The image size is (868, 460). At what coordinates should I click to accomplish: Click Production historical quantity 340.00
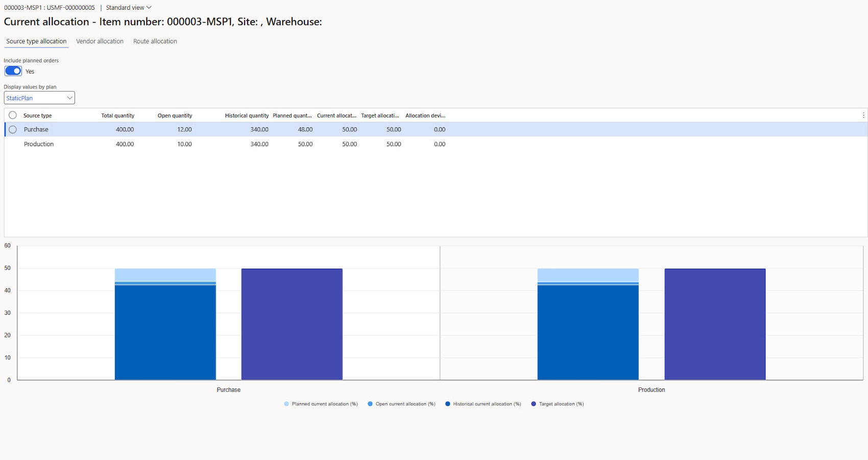(x=259, y=144)
